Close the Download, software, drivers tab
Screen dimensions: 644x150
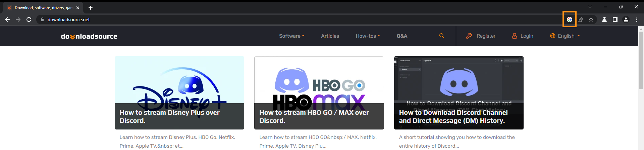click(78, 7)
